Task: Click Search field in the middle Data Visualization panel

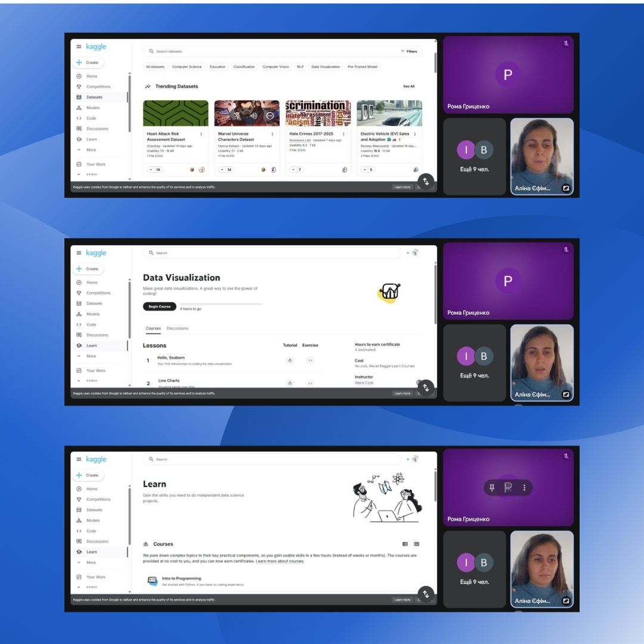Action: tap(273, 253)
